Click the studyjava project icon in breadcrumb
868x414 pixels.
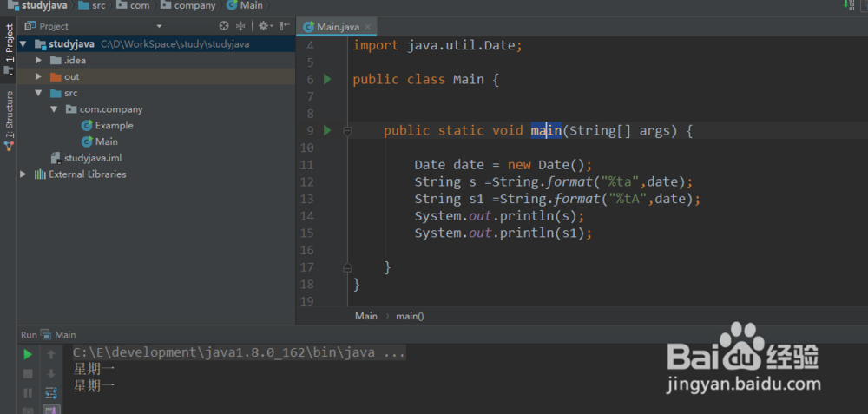(13, 5)
